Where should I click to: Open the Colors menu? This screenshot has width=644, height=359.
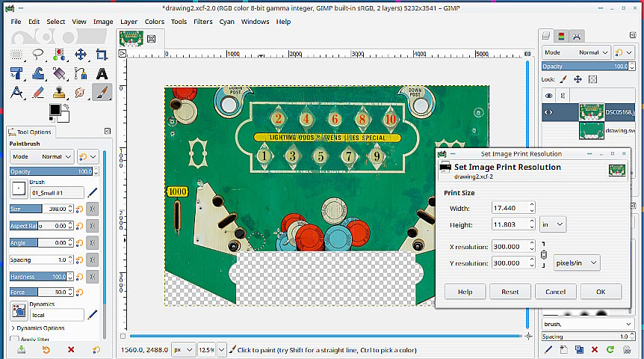pyautogui.click(x=155, y=22)
